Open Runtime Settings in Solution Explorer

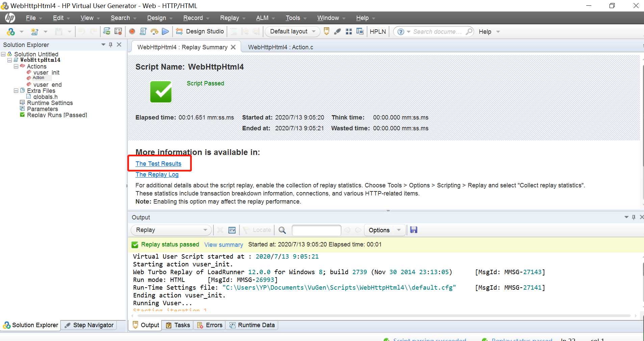[x=50, y=103]
